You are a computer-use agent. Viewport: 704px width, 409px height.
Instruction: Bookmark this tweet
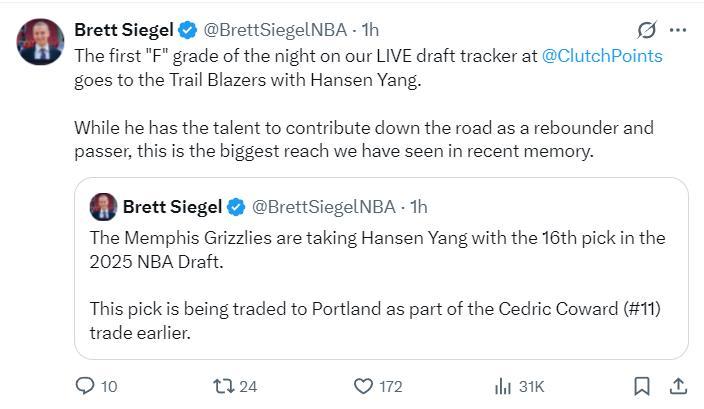pos(643,386)
